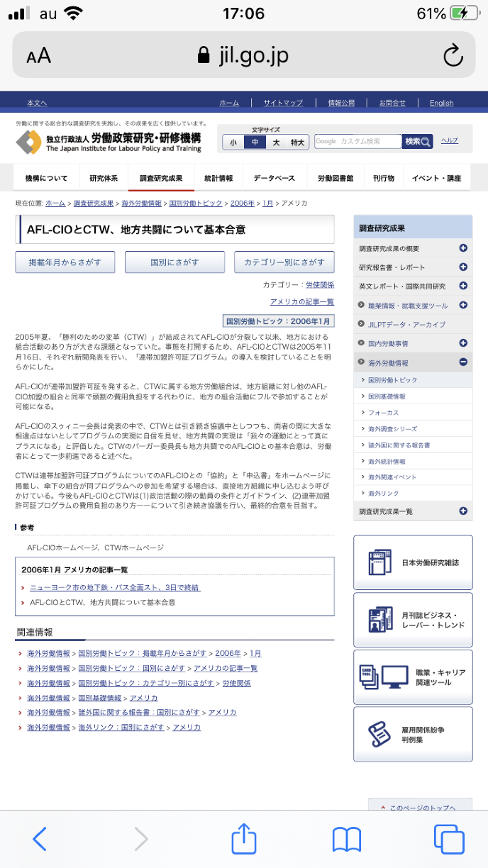Collapse the 海外労働情報 sidebar section
The width and height of the screenshot is (488, 868).
(462, 362)
